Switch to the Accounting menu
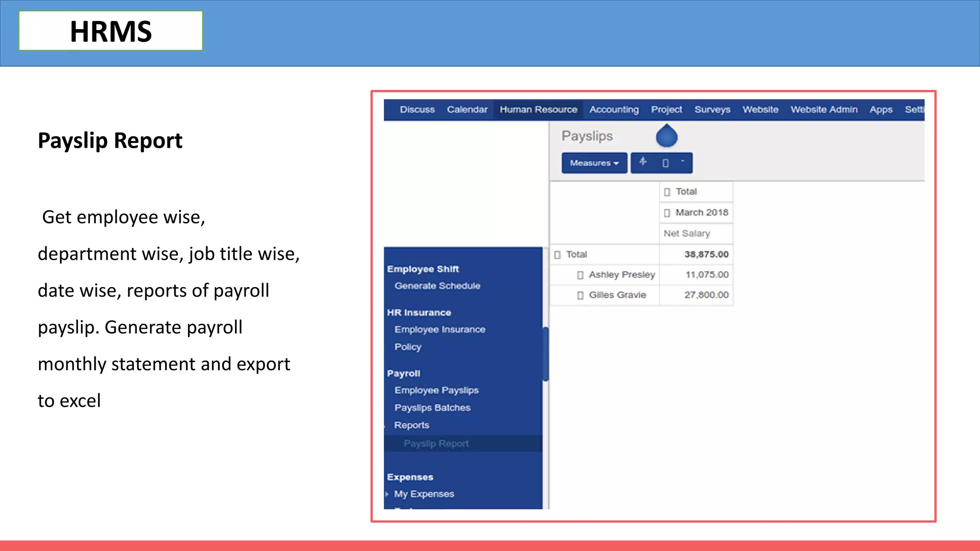The width and height of the screenshot is (980, 551). tap(614, 110)
